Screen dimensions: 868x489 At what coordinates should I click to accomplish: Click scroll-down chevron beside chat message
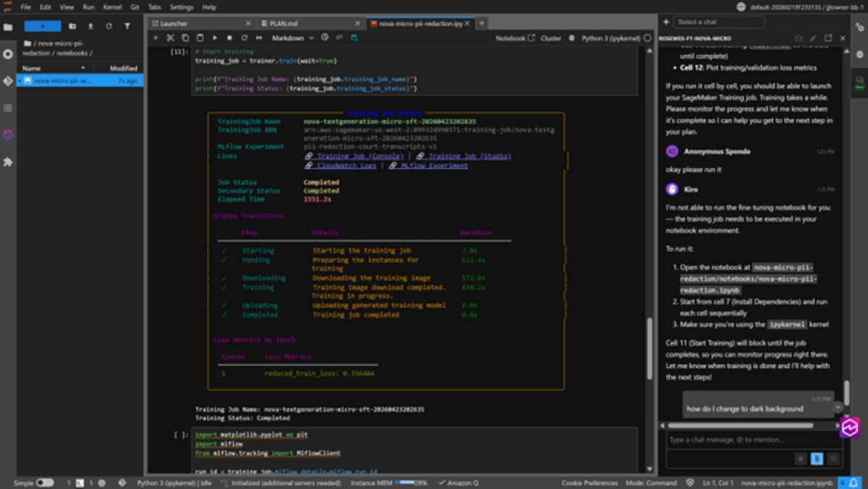tap(838, 407)
